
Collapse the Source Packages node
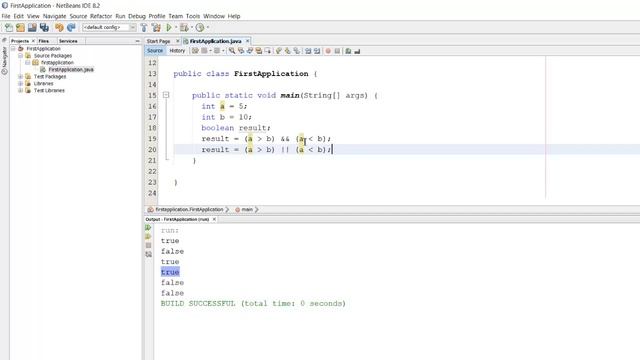click(20, 56)
